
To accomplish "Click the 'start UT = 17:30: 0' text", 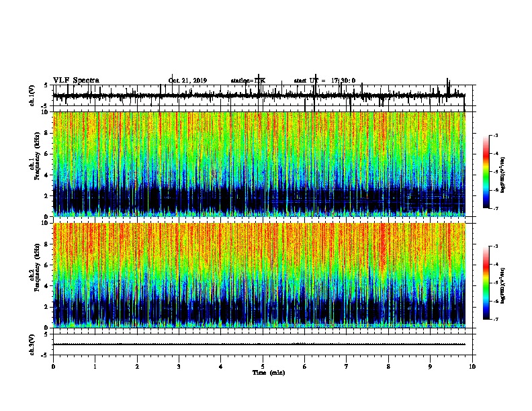I will [x=324, y=81].
